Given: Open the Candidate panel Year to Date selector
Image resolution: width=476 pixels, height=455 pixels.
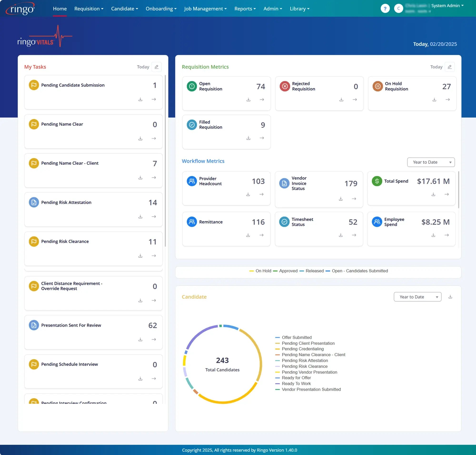Looking at the screenshot, I should point(417,297).
